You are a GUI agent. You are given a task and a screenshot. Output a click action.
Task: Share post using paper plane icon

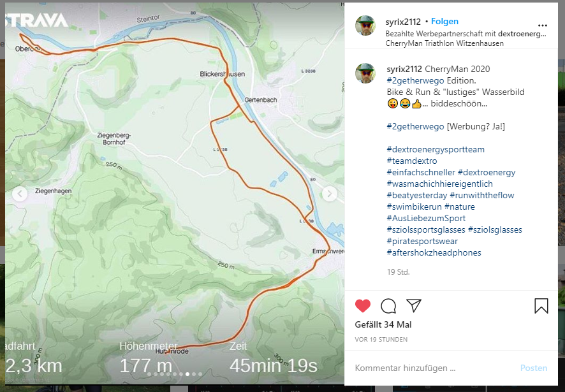pos(414,305)
